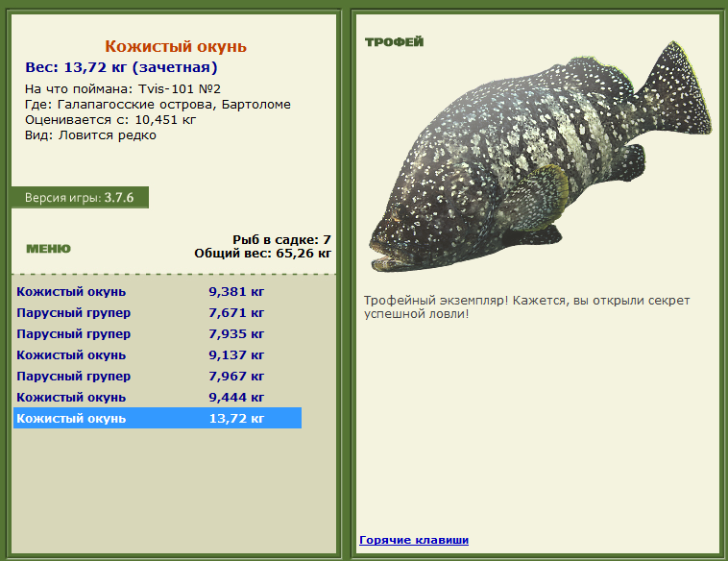
Task: Select Кожистый окунь 9,444 кг row
Action: pyautogui.click(x=158, y=398)
